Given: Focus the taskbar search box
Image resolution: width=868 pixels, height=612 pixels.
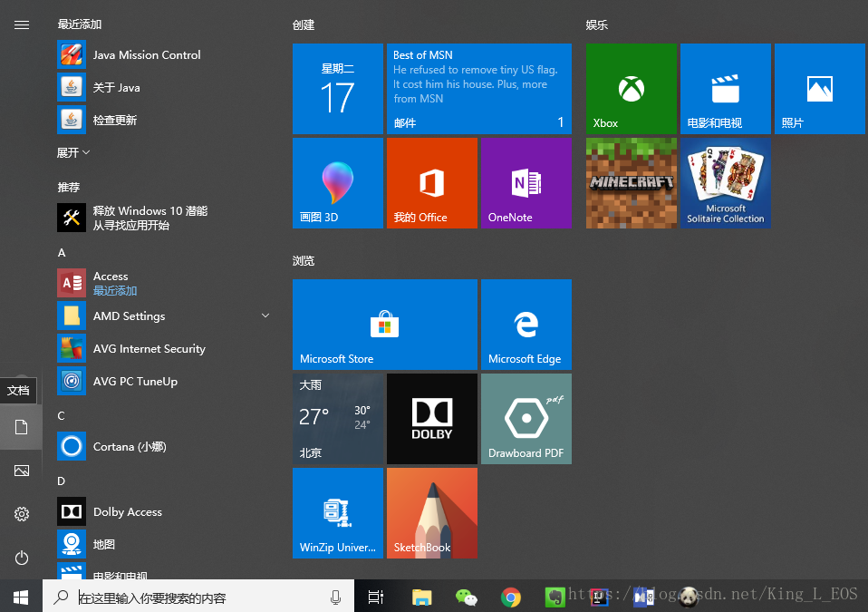Looking at the screenshot, I should [x=198, y=597].
